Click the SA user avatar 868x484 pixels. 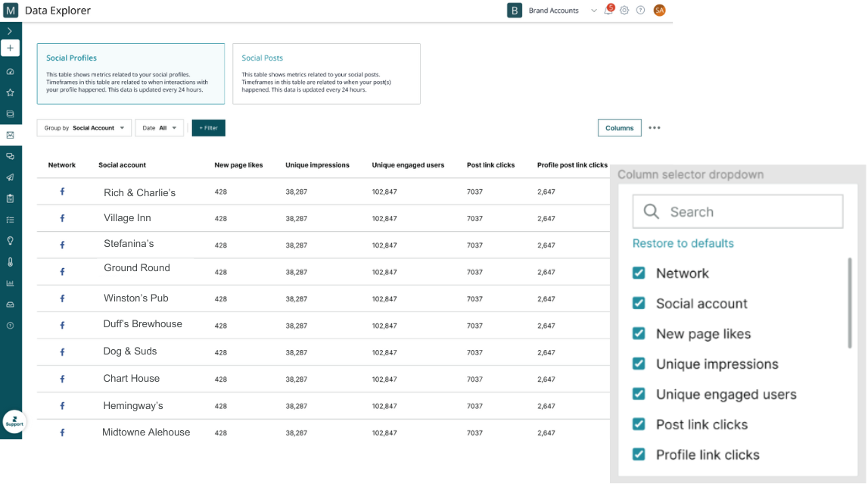coord(658,10)
